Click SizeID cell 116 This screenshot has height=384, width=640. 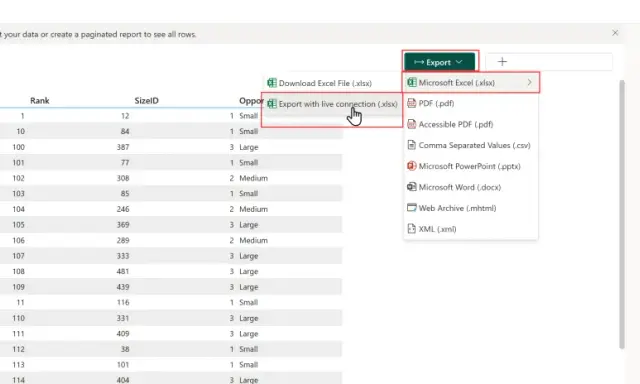(123, 302)
